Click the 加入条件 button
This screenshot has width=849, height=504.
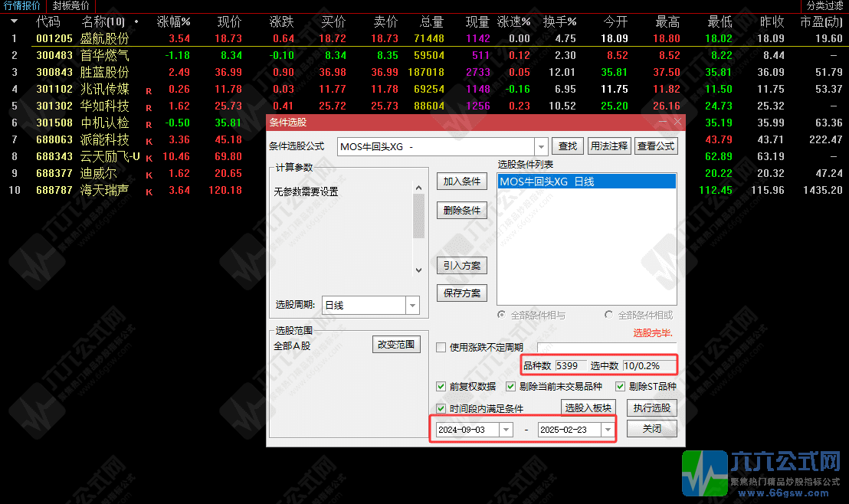pyautogui.click(x=462, y=182)
